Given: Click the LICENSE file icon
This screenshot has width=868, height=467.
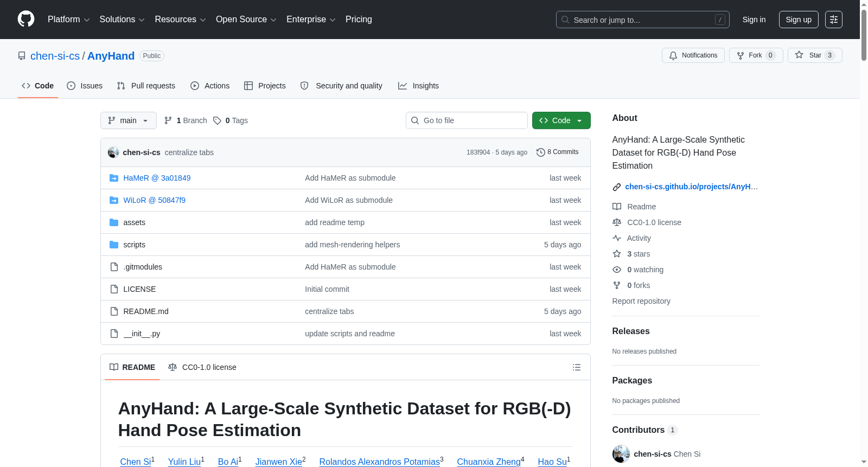Looking at the screenshot, I should click(114, 289).
